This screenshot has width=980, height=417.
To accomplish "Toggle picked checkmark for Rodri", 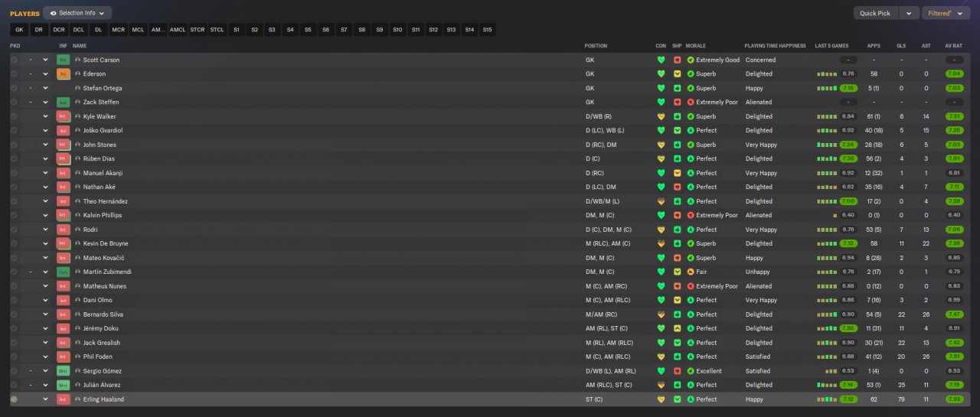I will (14, 230).
